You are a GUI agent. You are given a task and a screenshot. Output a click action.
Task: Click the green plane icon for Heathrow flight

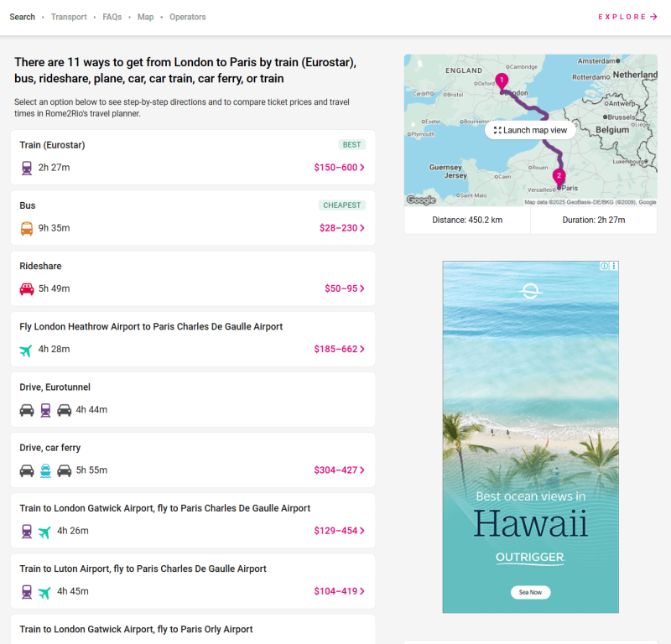(27, 350)
